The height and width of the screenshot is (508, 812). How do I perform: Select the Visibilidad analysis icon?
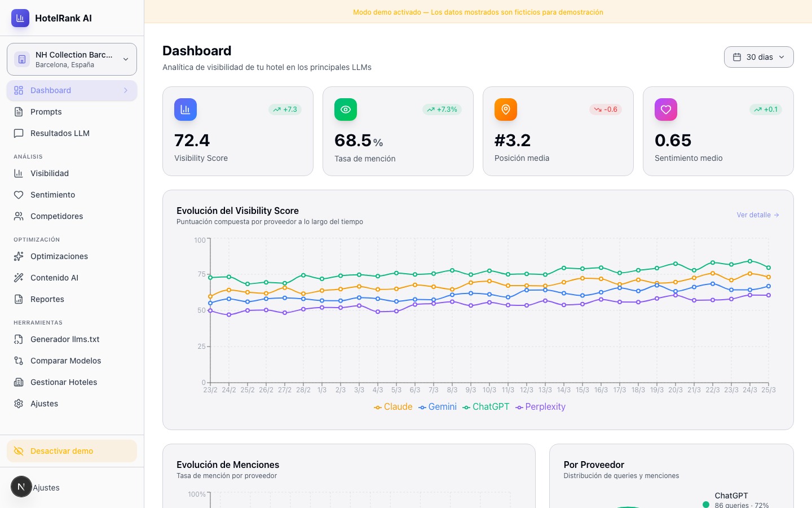pyautogui.click(x=19, y=173)
